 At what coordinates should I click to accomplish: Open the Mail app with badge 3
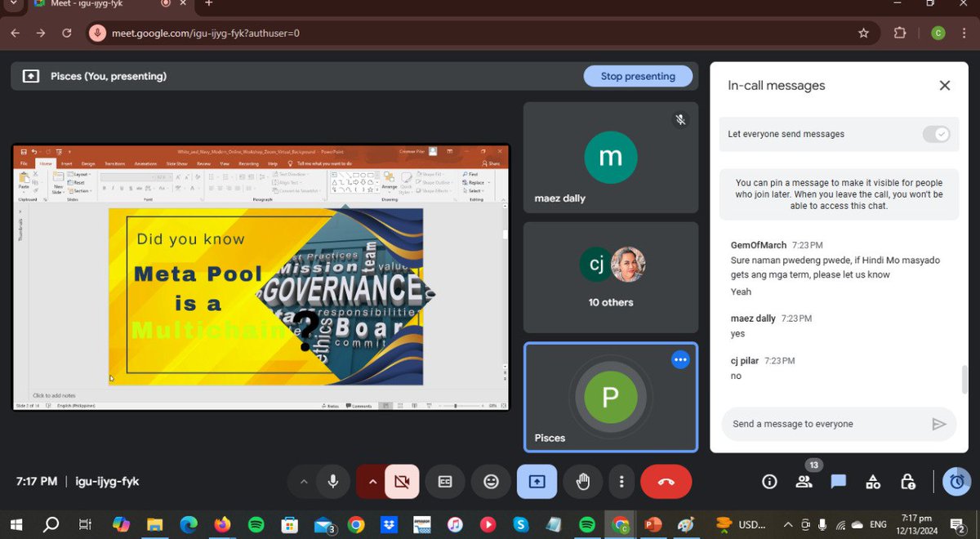pos(323,525)
